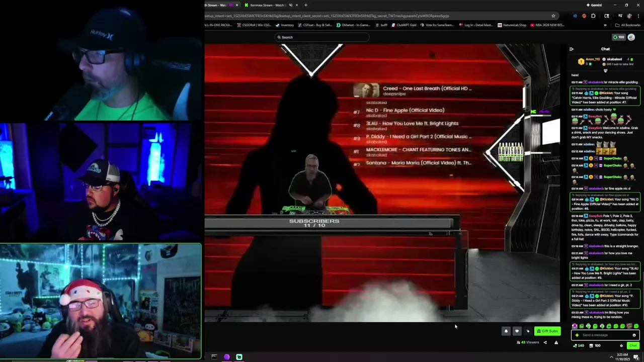This screenshot has width=644, height=362.
Task: Open the browser extensions puzzle icon
Action: click(x=593, y=16)
